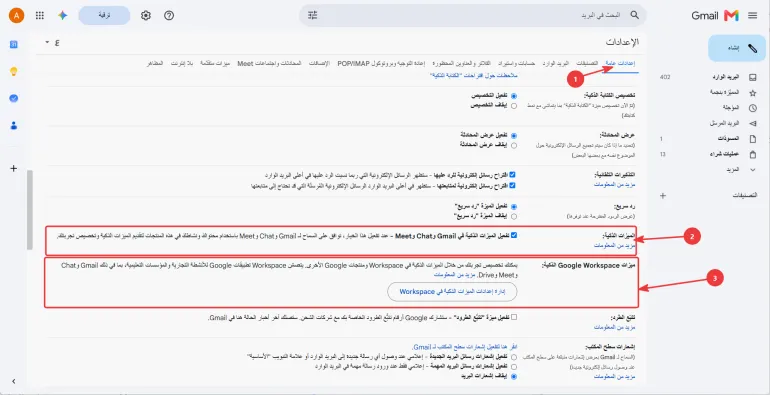The width and height of the screenshot is (770, 395).
Task: Switch to Labels tab (التصنيفات)
Action: pos(587,64)
